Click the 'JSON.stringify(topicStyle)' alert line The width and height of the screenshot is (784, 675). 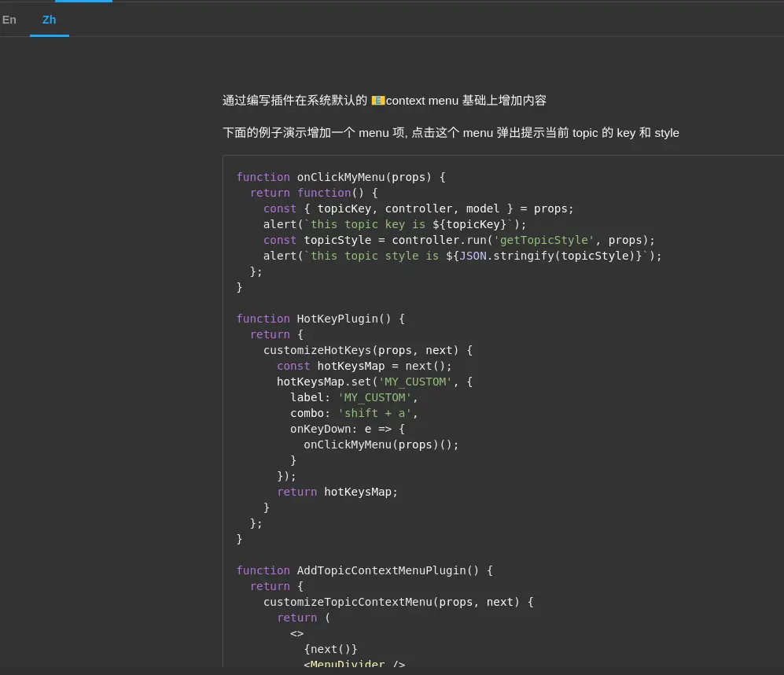[462, 256]
